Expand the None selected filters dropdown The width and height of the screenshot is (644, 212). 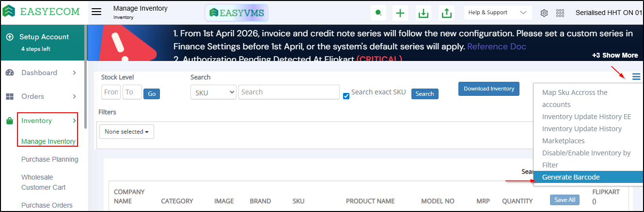pos(126,132)
